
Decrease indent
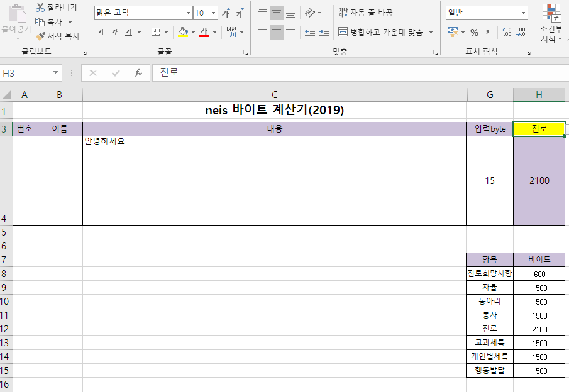(310, 32)
